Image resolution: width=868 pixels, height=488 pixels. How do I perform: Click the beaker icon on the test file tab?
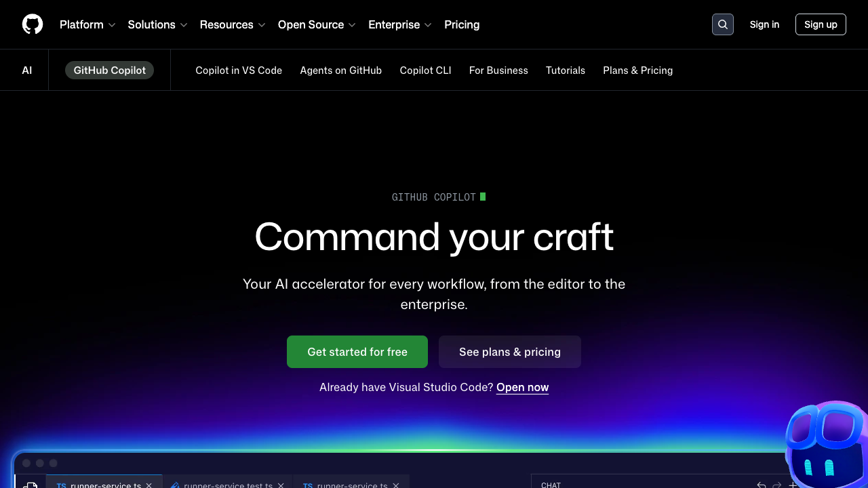coord(175,485)
